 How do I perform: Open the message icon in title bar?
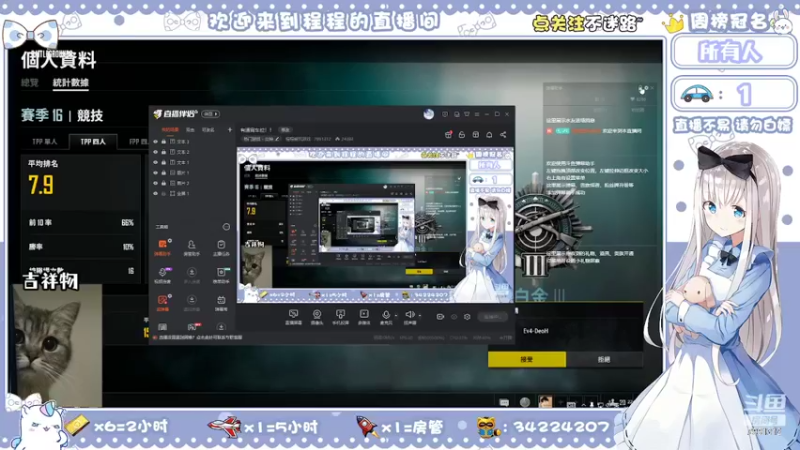[456, 114]
